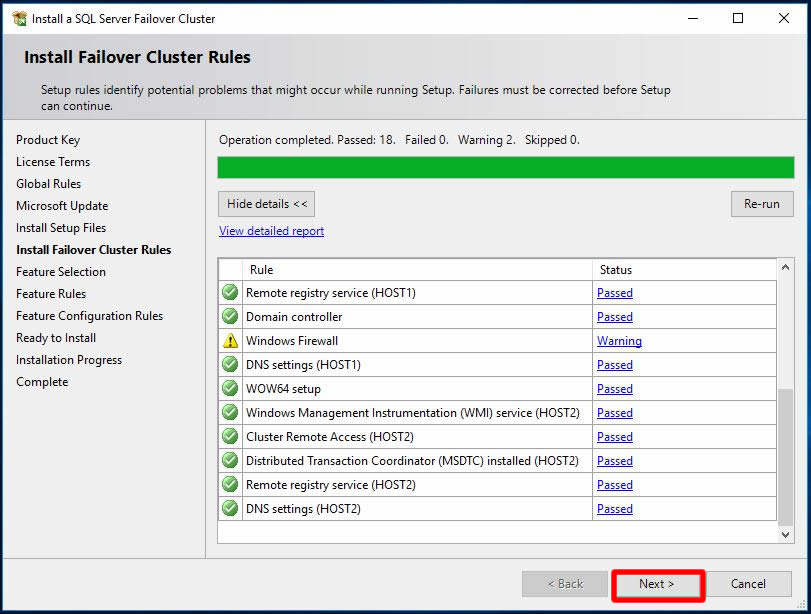Click the SQL Server setup icon in title bar
Viewport: 811px width, 614px height.
(x=19, y=18)
